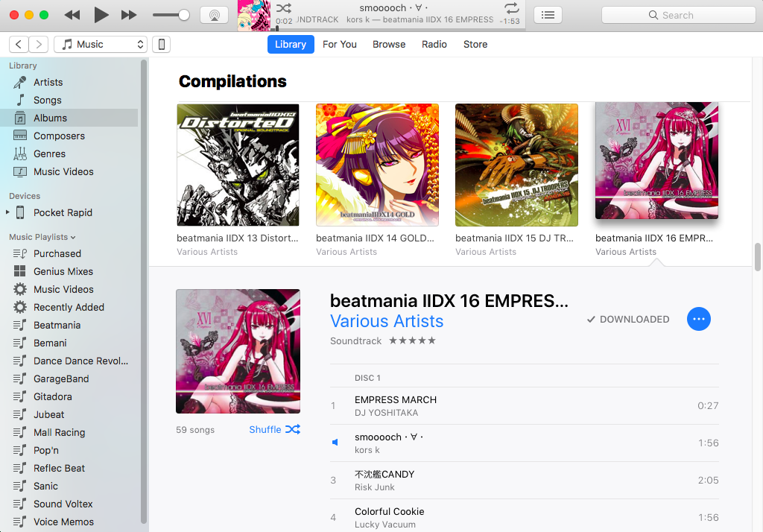Viewport: 763px width, 532px height.
Task: Open the Music Videos smart playlist
Action: [x=69, y=290]
